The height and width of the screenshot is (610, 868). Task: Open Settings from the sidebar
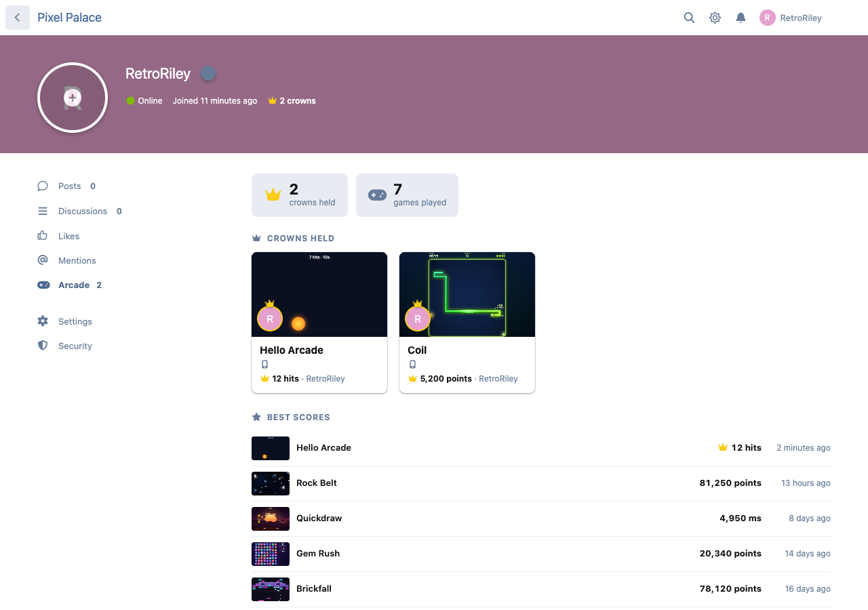[64, 321]
